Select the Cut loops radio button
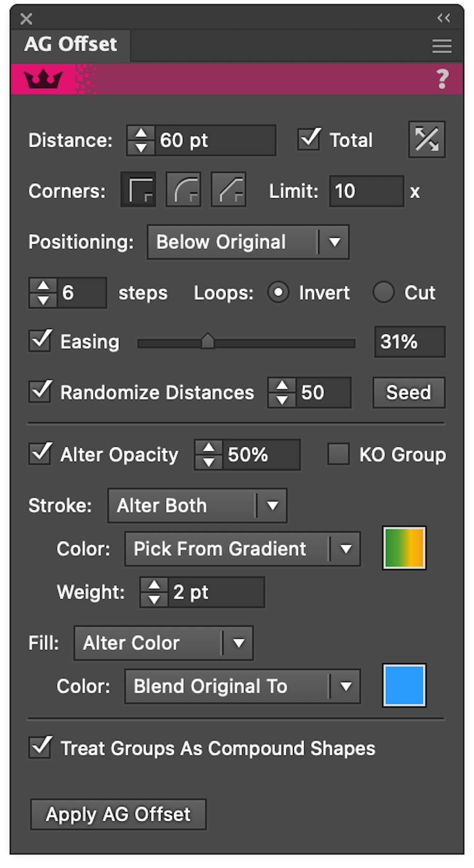 pyautogui.click(x=384, y=292)
